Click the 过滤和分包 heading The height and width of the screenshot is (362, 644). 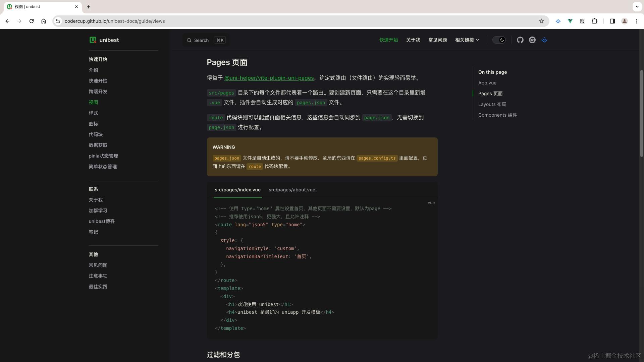223,355
